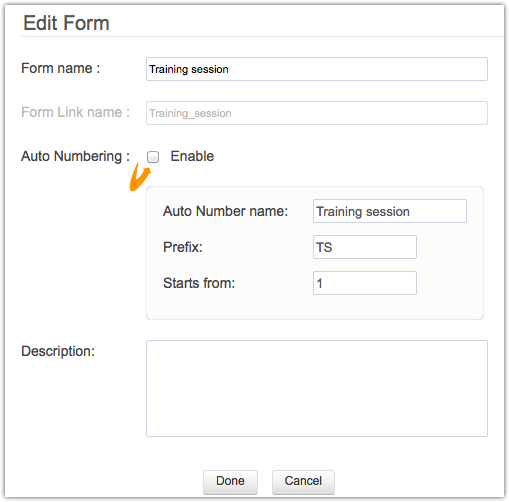Focus the Prefix field containing TS
The width and height of the screenshot is (509, 502).
coord(365,247)
